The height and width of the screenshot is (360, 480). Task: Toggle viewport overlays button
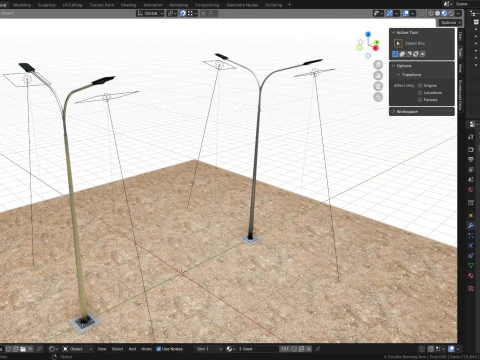406,13
